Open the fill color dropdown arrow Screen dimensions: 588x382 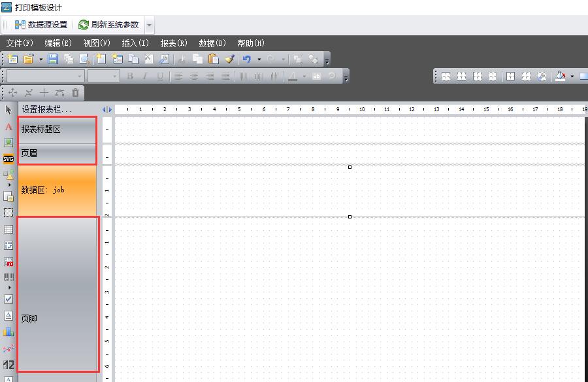coord(572,76)
